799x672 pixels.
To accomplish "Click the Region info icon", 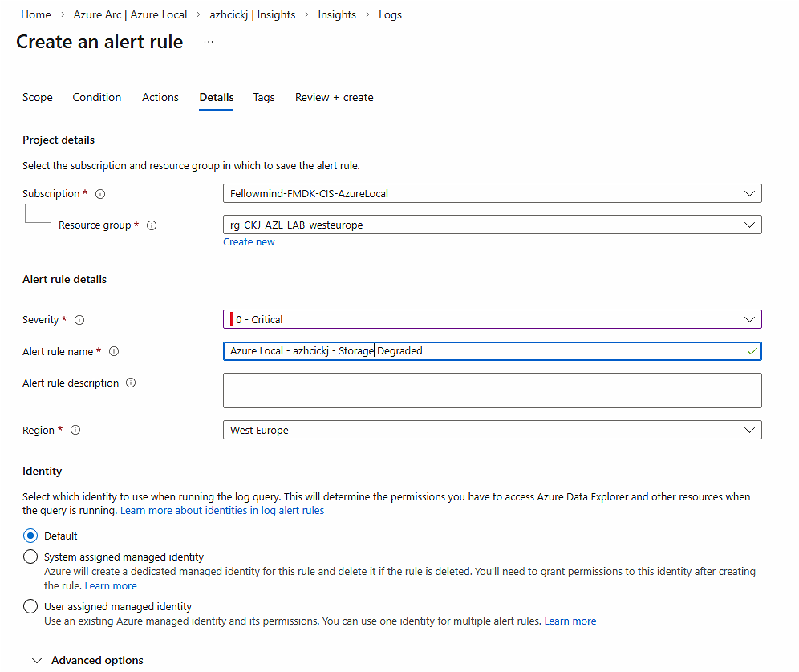I will pyautogui.click(x=75, y=431).
